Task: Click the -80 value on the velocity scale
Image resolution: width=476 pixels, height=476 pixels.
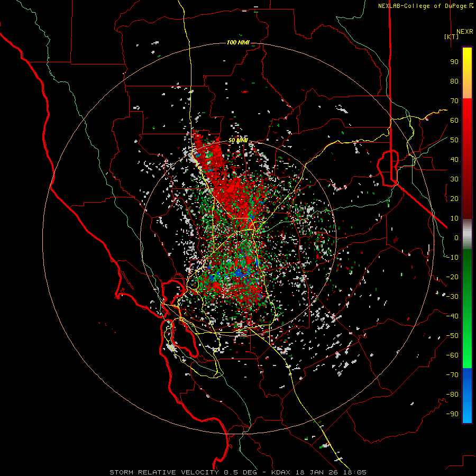Action: coord(452,395)
